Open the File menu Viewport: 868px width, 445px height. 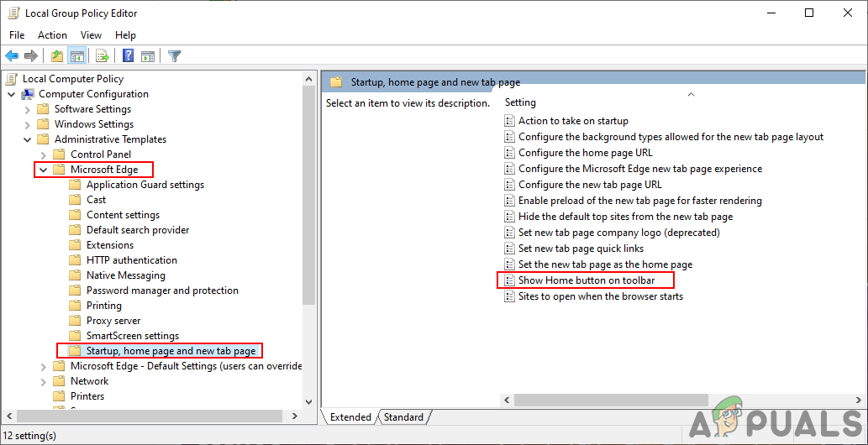(x=17, y=35)
